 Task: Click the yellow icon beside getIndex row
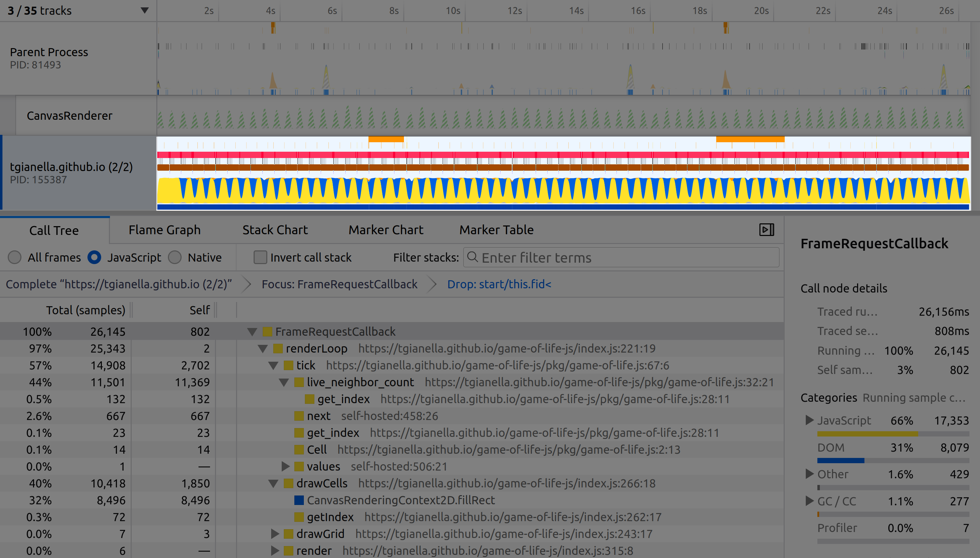299,517
